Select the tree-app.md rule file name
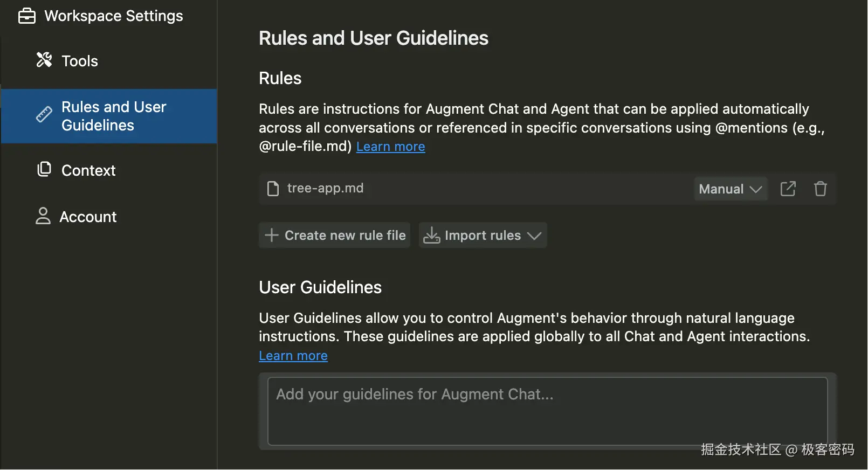 (325, 188)
